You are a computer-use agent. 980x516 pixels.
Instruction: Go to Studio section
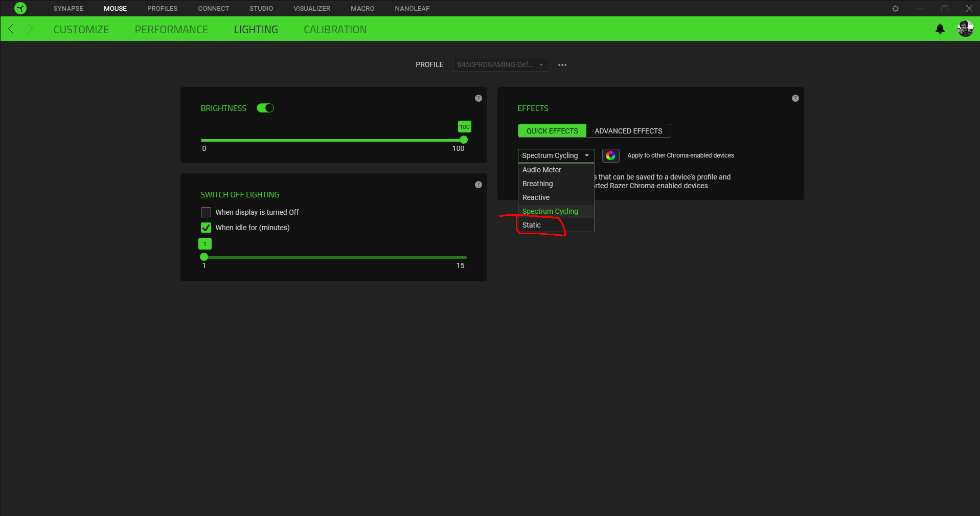pyautogui.click(x=261, y=9)
